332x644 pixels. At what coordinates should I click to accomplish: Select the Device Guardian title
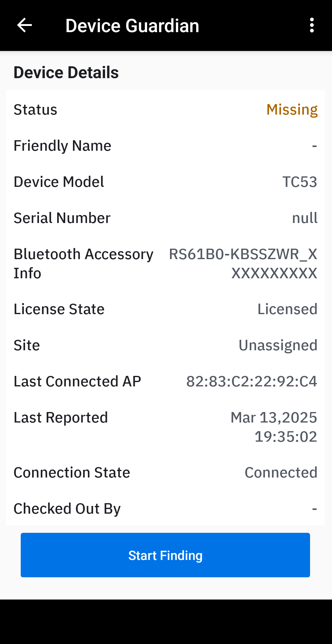132,26
